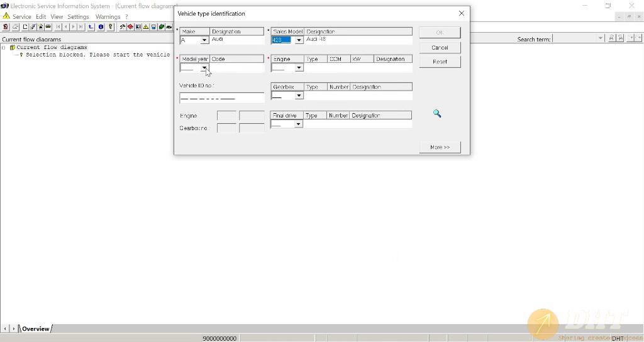Open the Gearbox dropdown
Screen dimensions: 644x342
pos(299,96)
